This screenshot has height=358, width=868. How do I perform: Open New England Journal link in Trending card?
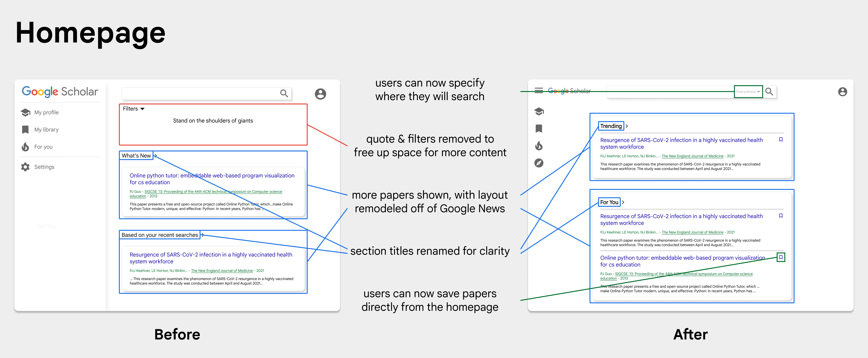[x=692, y=156]
